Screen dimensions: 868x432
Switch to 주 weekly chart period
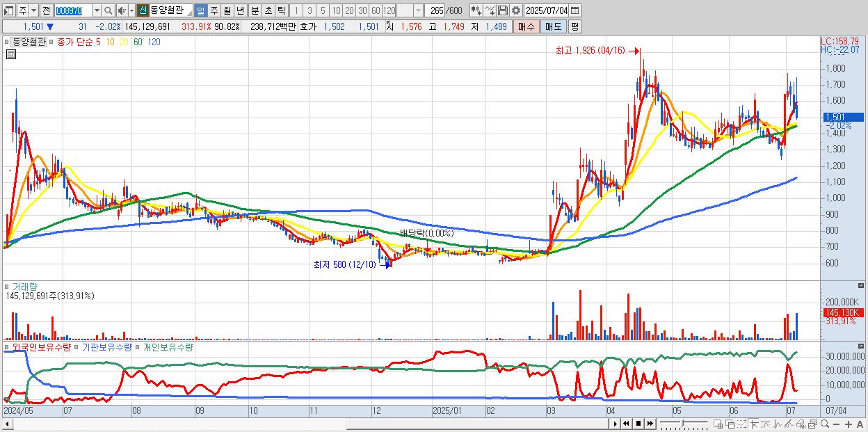(214, 11)
